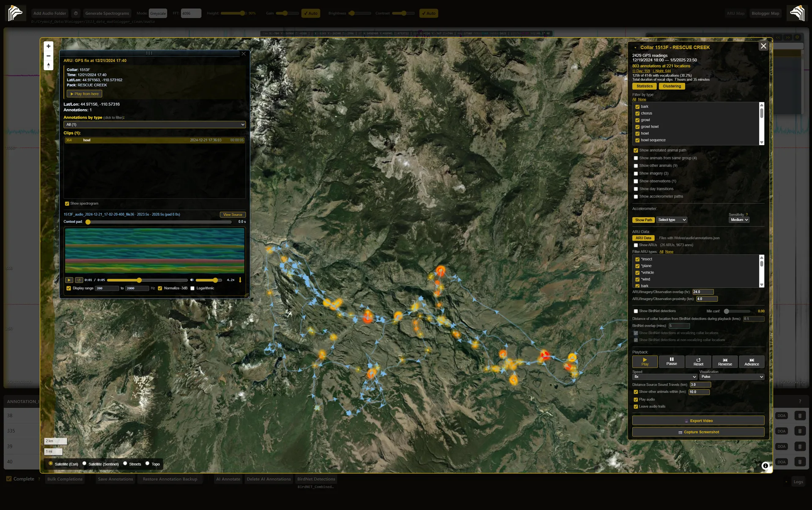
Task: Click ARU overlap hours 24.0 field
Action: coord(703,292)
